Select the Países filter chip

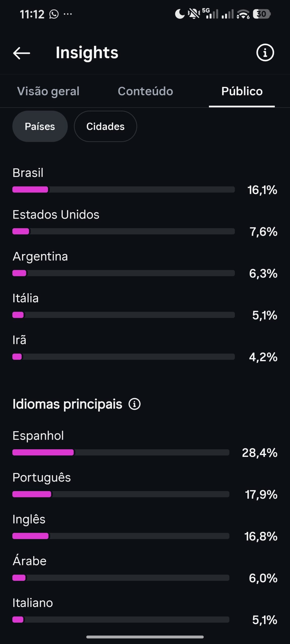[40, 126]
